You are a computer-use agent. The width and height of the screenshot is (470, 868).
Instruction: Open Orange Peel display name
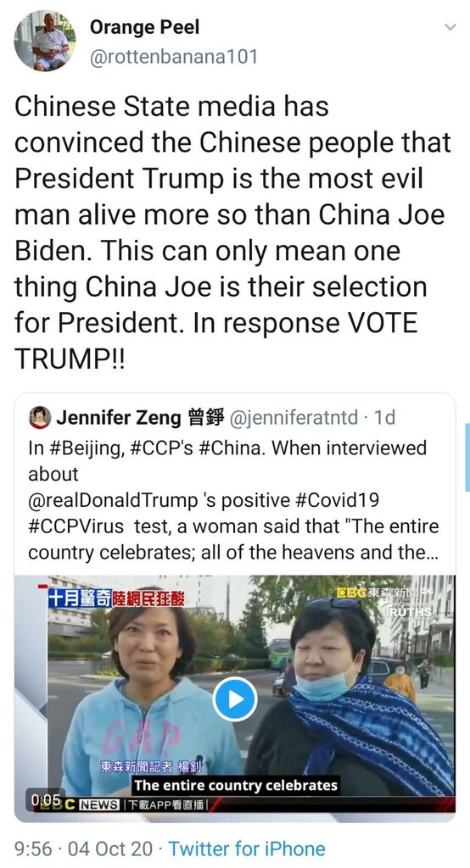tap(144, 27)
